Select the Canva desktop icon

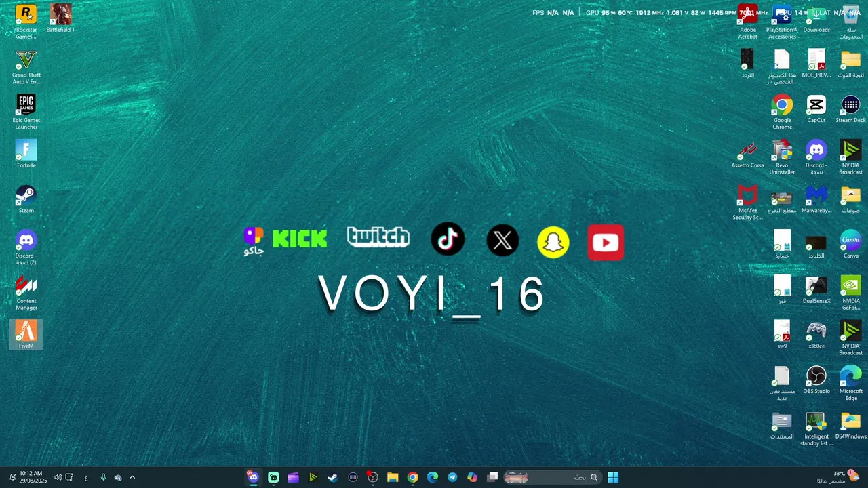pyautogui.click(x=850, y=244)
